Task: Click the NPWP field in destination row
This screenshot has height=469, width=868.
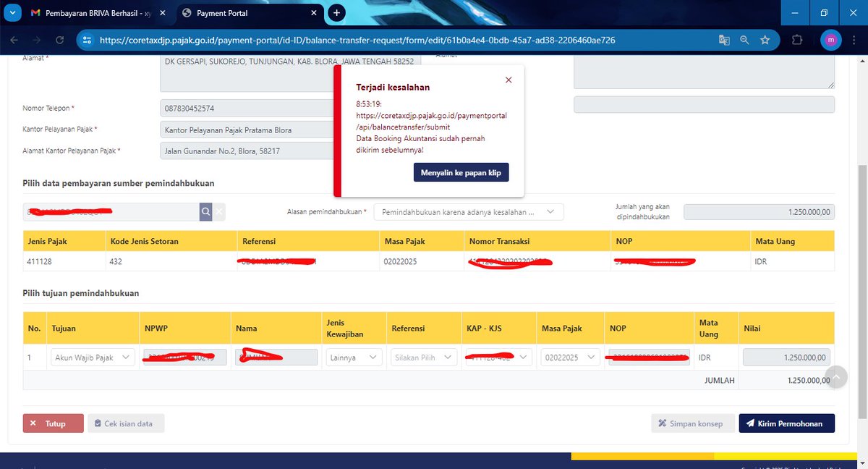Action: tap(184, 358)
